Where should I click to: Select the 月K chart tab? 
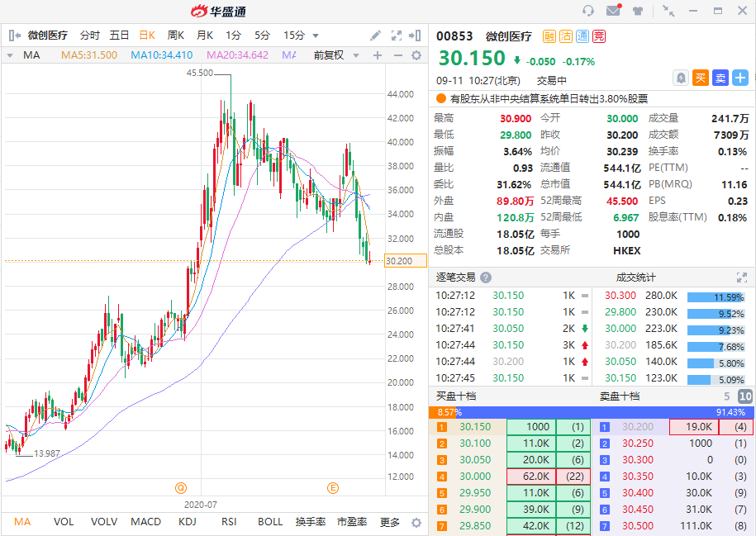205,36
